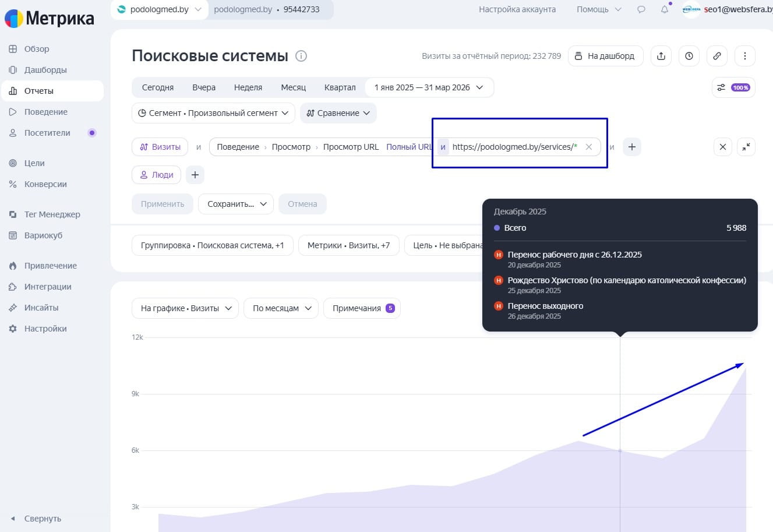The height and width of the screenshot is (532, 773).
Task: Remove the services URL condition with X
Action: 589,147
